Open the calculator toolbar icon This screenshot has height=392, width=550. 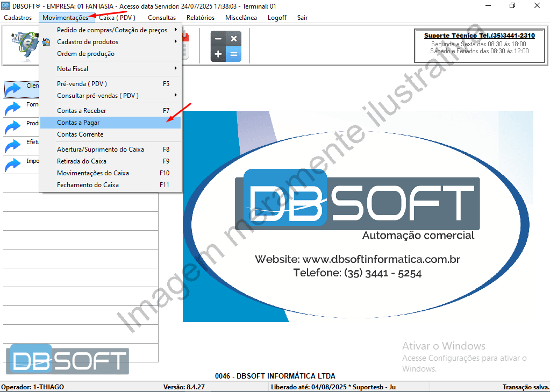(226, 46)
